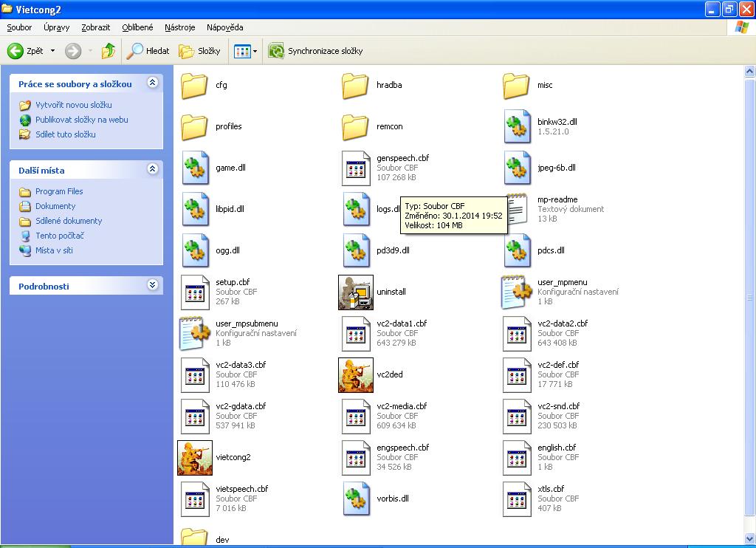
Task: Select the vc2ded server icon
Action: pyautogui.click(x=356, y=374)
